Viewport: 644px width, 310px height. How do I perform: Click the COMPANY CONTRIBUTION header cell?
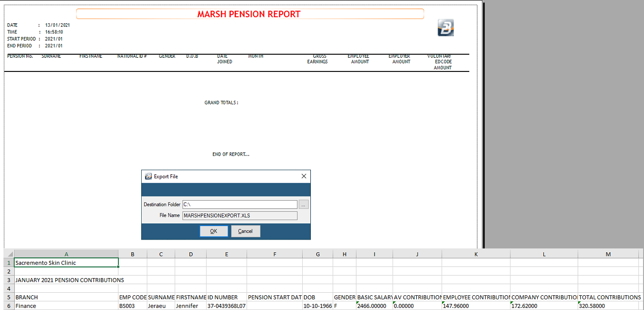click(544, 297)
